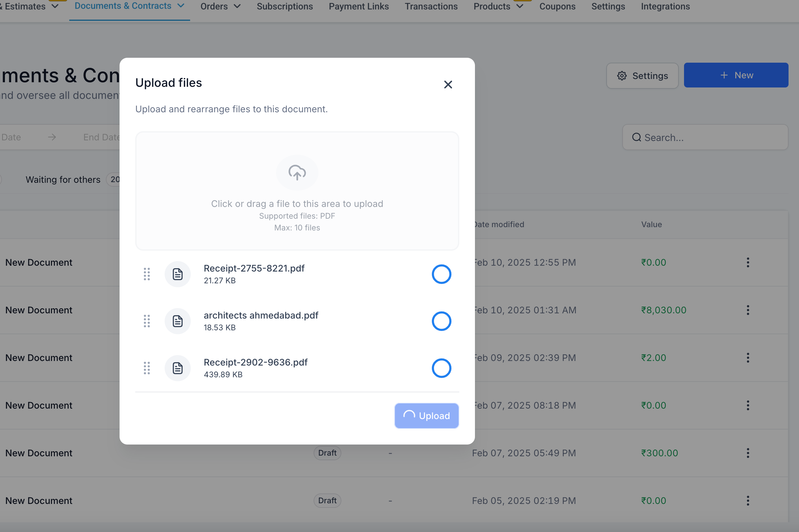Click circle indicator for architects ahmedabad.pdf

click(x=441, y=321)
